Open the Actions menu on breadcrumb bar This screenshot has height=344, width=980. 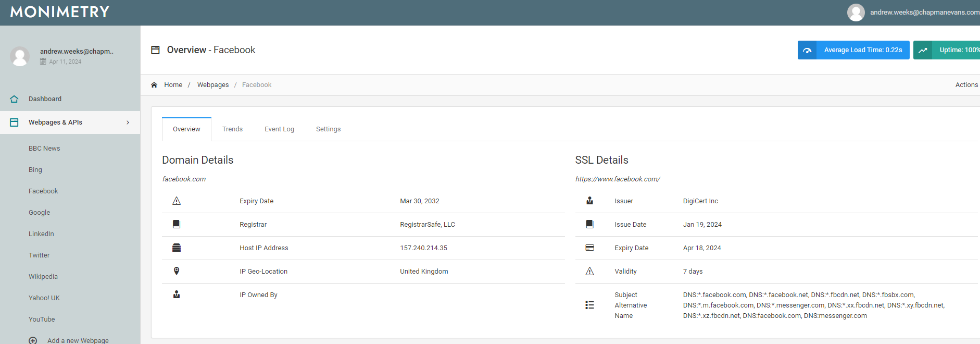(966, 85)
